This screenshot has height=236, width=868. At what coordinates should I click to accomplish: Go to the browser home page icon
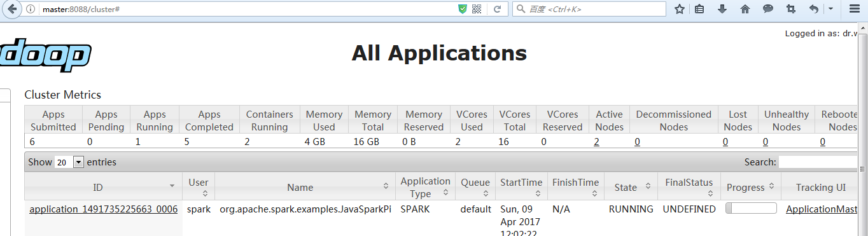(745, 9)
